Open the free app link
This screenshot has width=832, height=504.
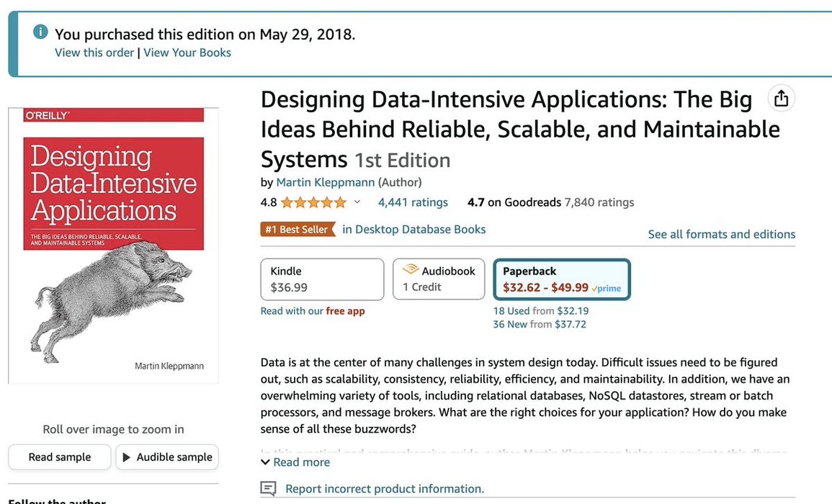346,311
